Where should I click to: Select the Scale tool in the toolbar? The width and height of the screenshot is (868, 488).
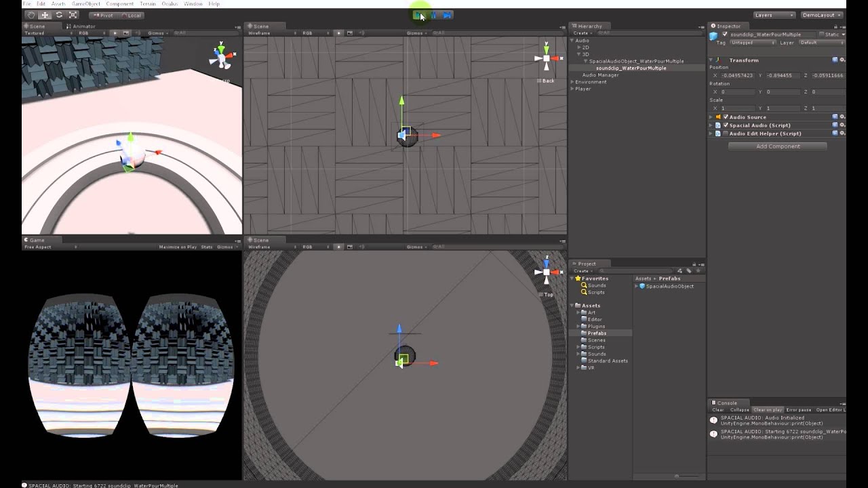tap(73, 15)
